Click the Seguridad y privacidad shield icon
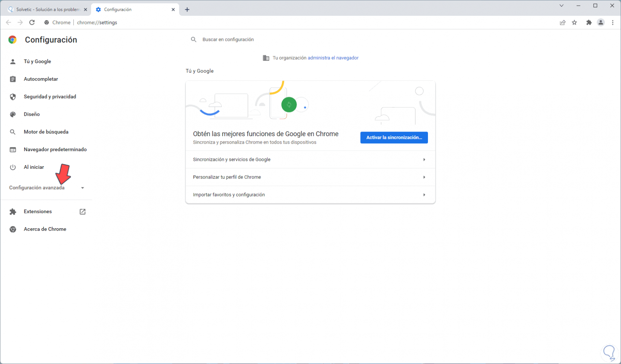The width and height of the screenshot is (621, 364). (13, 97)
